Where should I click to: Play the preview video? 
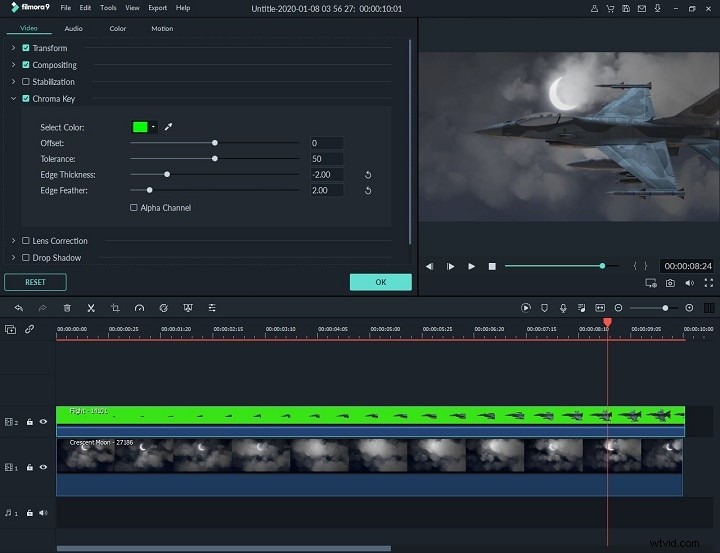tap(471, 266)
